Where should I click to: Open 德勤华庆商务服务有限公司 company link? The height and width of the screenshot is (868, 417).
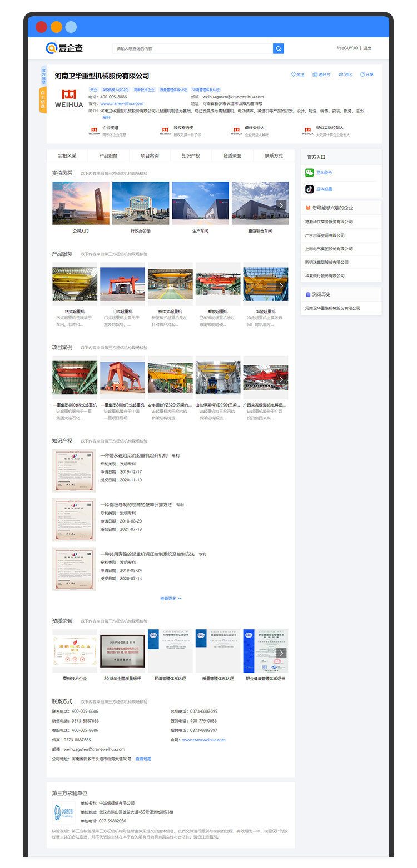[x=329, y=222]
